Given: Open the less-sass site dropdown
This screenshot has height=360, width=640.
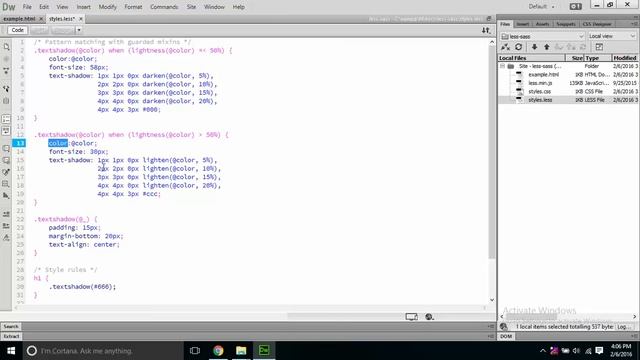Looking at the screenshot, I should pos(543,36).
